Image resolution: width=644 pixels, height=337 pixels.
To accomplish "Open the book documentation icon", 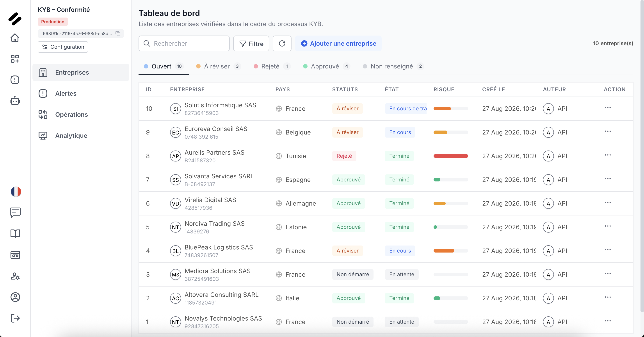I will 15,234.
